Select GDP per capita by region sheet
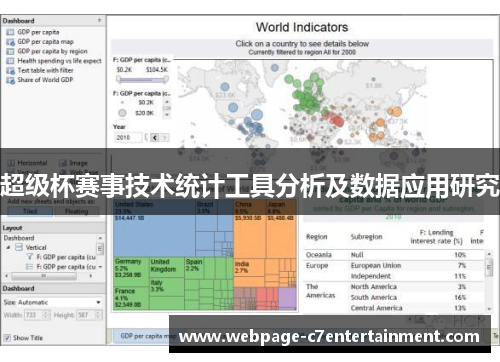 (x=52, y=51)
